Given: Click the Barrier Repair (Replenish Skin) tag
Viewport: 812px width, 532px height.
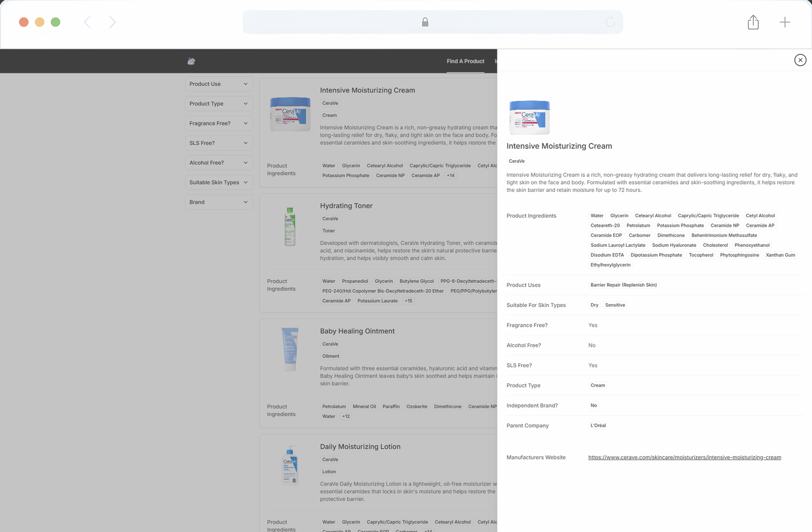Looking at the screenshot, I should point(624,285).
